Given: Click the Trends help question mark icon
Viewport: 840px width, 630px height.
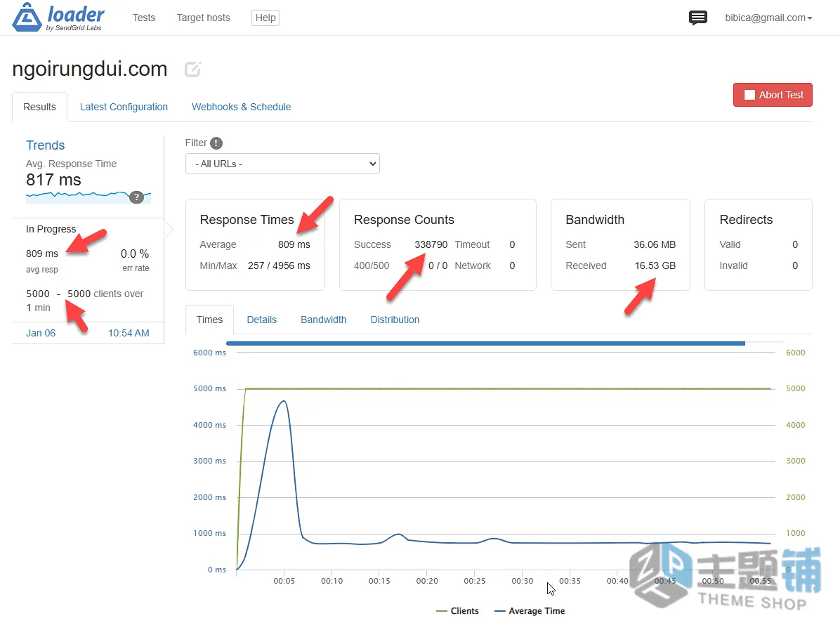Looking at the screenshot, I should point(137,197).
